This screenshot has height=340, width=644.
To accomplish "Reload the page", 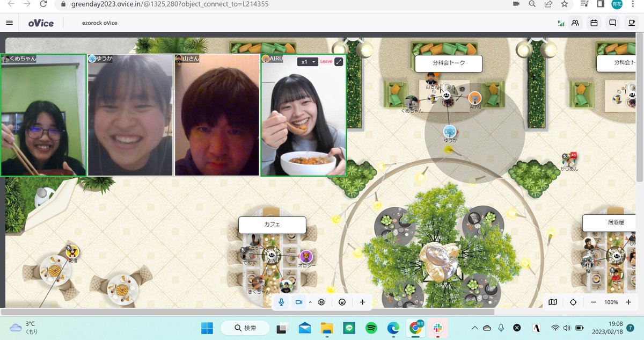I will 45,4.
